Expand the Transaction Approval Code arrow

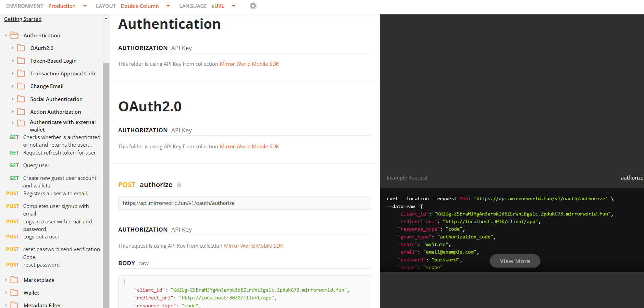pyautogui.click(x=13, y=73)
